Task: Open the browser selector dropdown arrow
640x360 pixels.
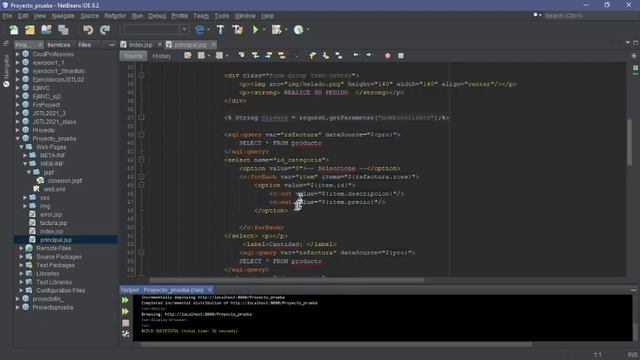Action: click(208, 30)
